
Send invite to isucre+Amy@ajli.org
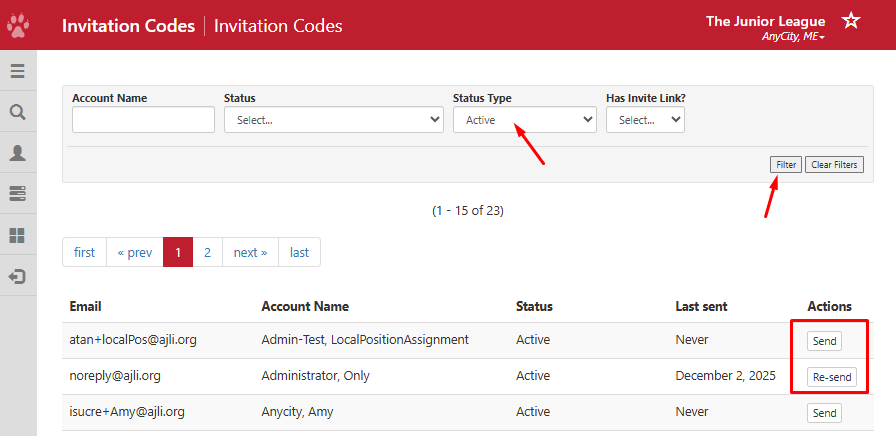825,413
